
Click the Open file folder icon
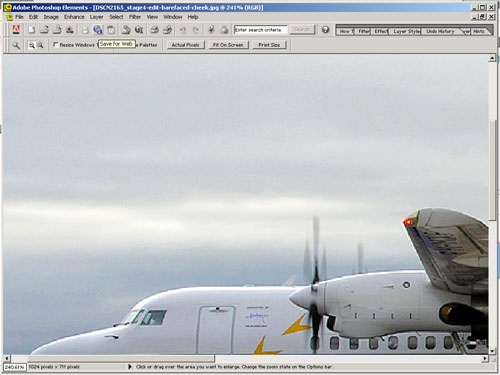click(x=44, y=30)
